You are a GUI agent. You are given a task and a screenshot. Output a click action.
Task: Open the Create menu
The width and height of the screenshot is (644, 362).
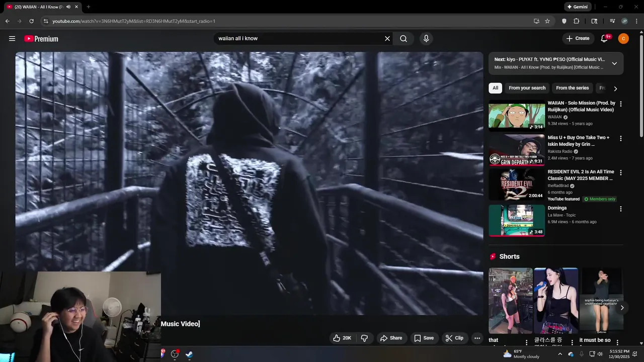click(x=578, y=39)
